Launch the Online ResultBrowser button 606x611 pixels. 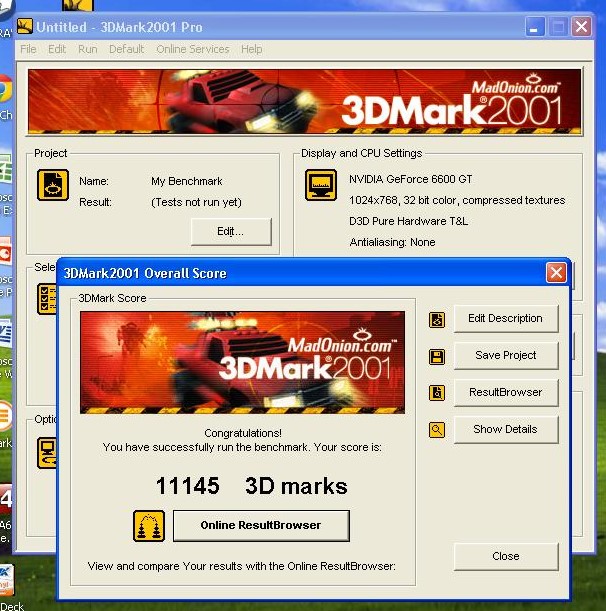pyautogui.click(x=261, y=526)
